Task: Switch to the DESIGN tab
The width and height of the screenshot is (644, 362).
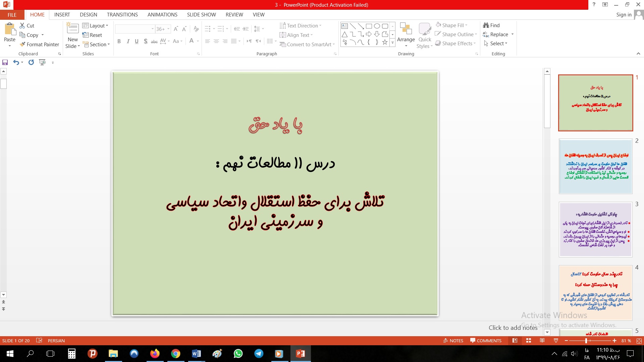Action: coord(88,15)
